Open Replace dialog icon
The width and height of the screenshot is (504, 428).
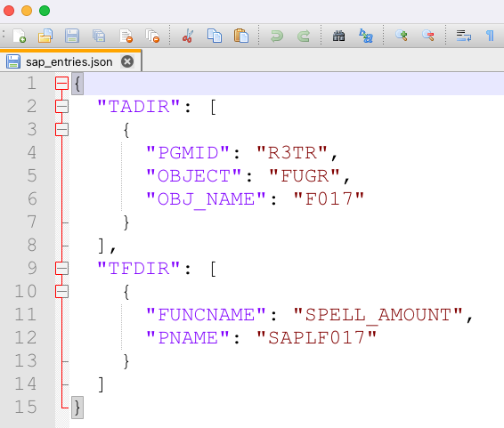[366, 36]
